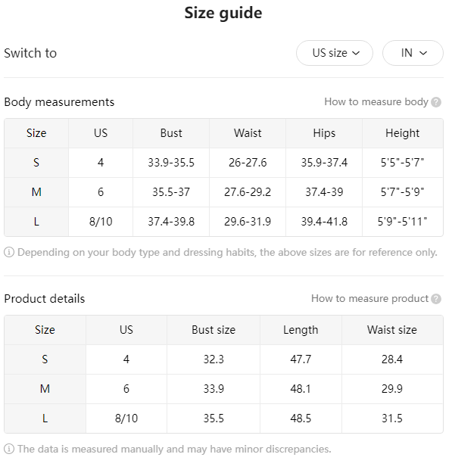Select the Bust size column header

(214, 330)
